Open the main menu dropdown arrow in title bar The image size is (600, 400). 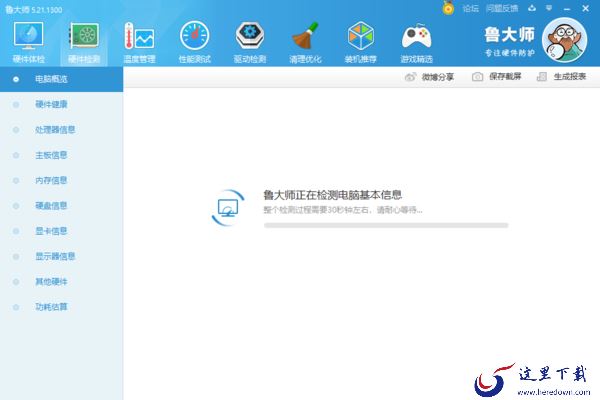549,8
